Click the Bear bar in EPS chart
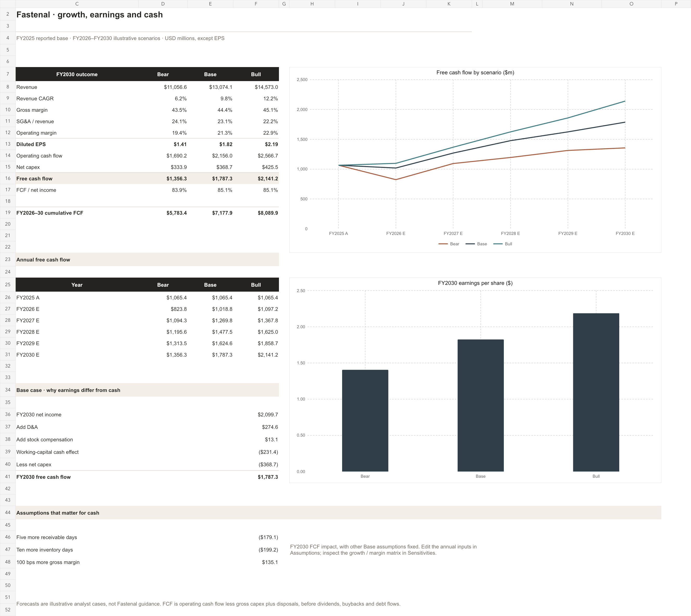691x616 pixels. click(x=365, y=420)
